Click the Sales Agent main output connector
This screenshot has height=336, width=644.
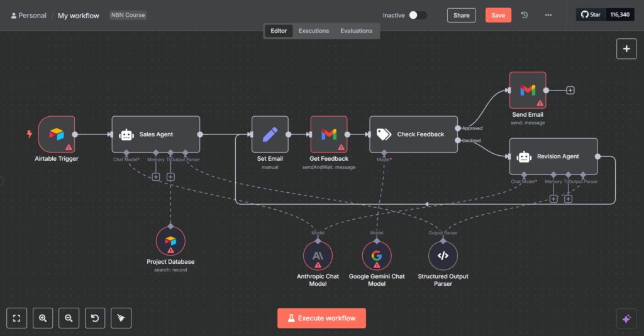tap(200, 134)
